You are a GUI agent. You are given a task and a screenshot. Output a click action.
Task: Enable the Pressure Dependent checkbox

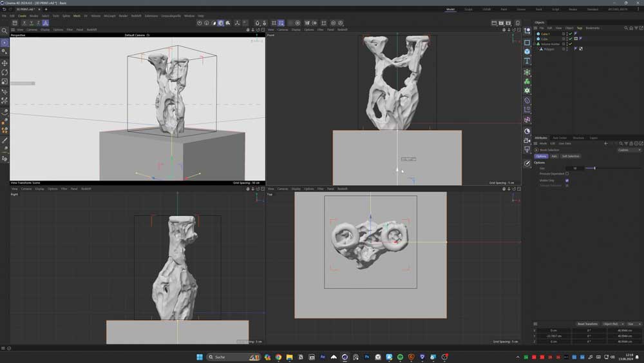pyautogui.click(x=567, y=173)
